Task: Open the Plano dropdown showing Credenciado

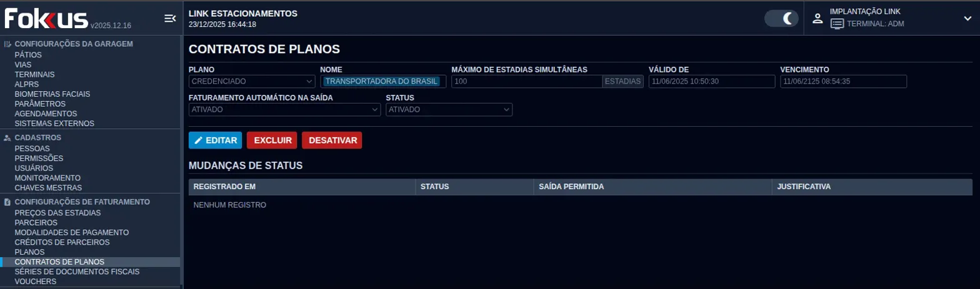Action: click(x=252, y=81)
